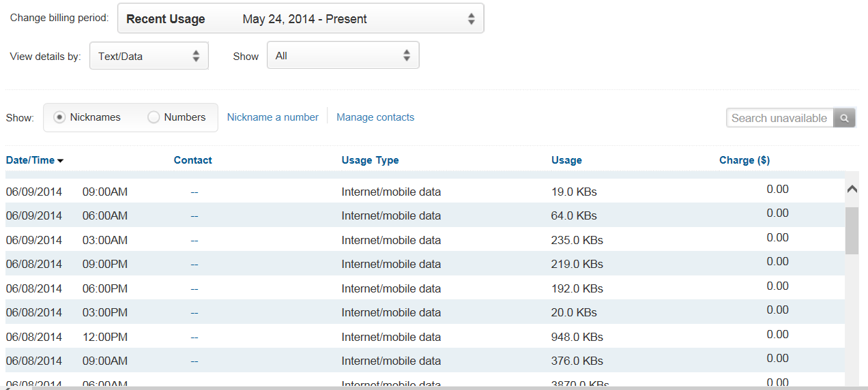Sort table by Charge ($) column
Screen dimensions: 868x390
tap(744, 160)
